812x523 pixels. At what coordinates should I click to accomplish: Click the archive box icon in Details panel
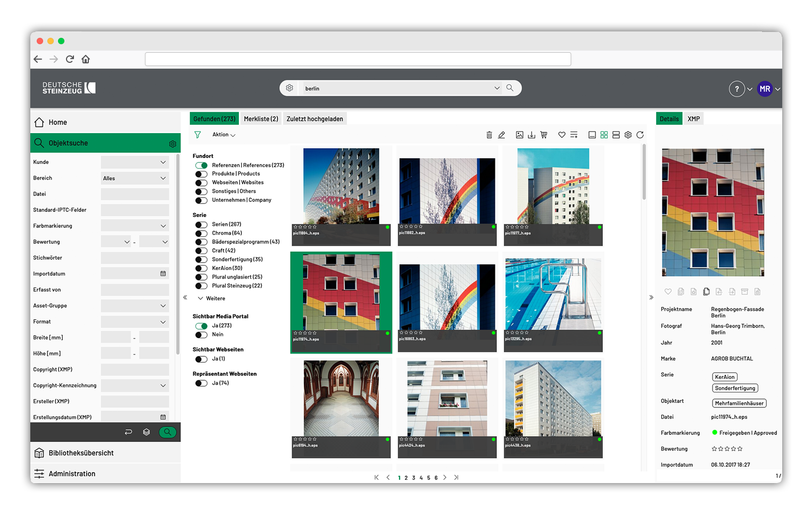coord(744,291)
